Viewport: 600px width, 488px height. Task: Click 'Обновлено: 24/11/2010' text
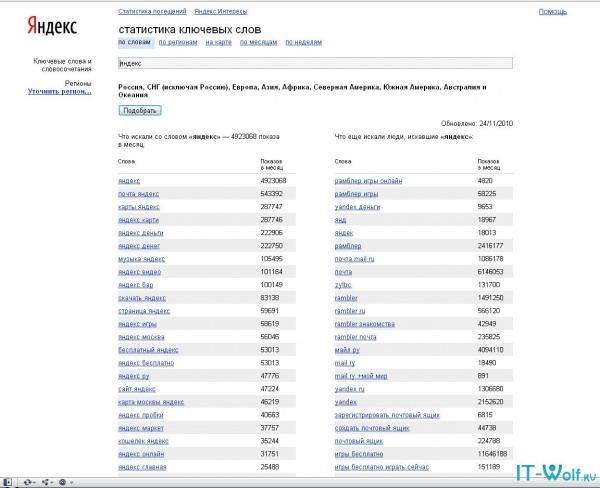click(x=477, y=124)
